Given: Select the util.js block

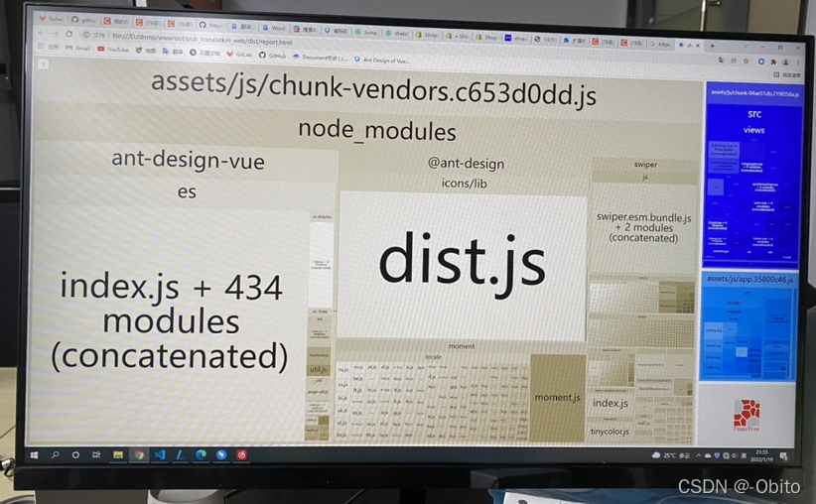Looking at the screenshot, I should 318,369.
